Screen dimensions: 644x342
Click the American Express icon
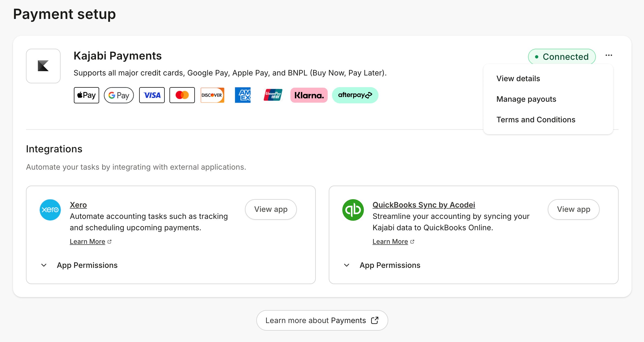pyautogui.click(x=243, y=95)
